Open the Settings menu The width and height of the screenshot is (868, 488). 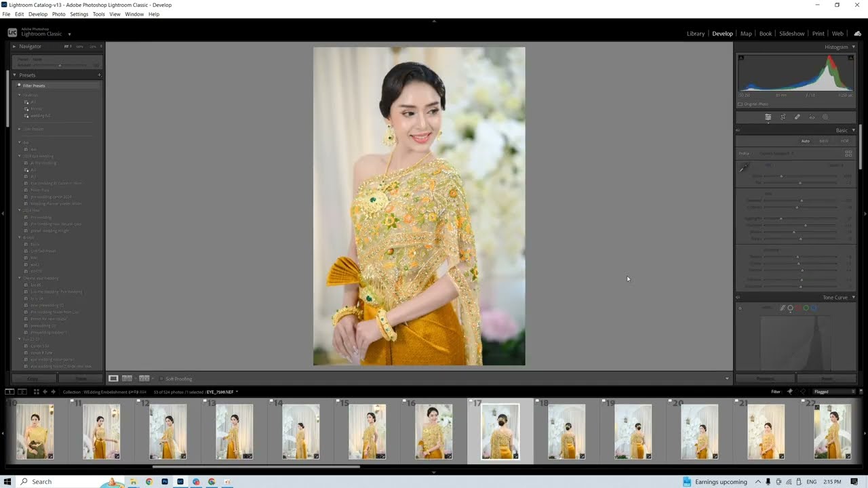(79, 14)
